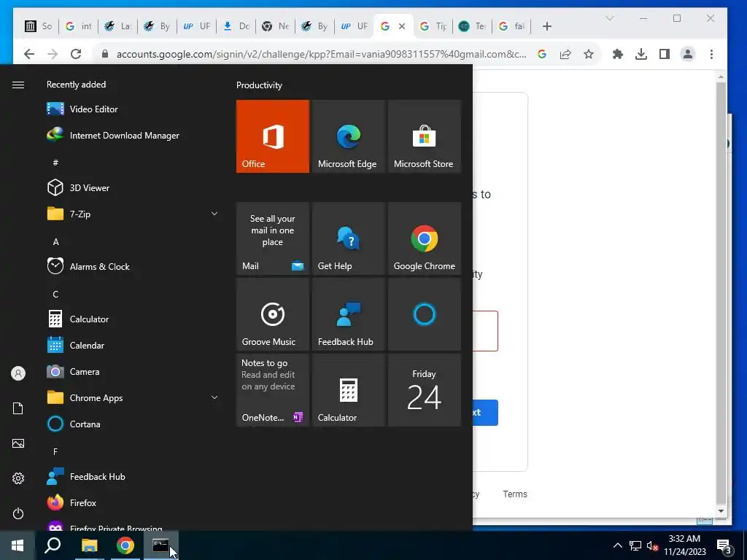747x560 pixels.
Task: Open the Calculator tile
Action: [348, 390]
